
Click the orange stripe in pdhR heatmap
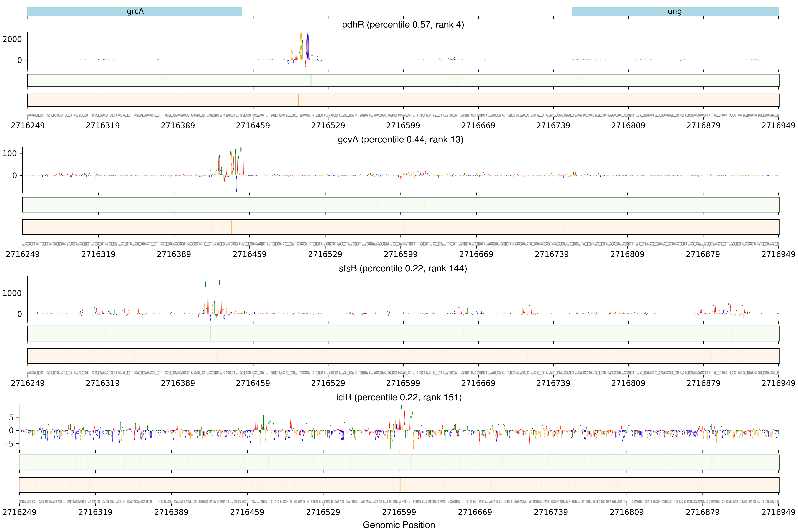click(x=298, y=100)
